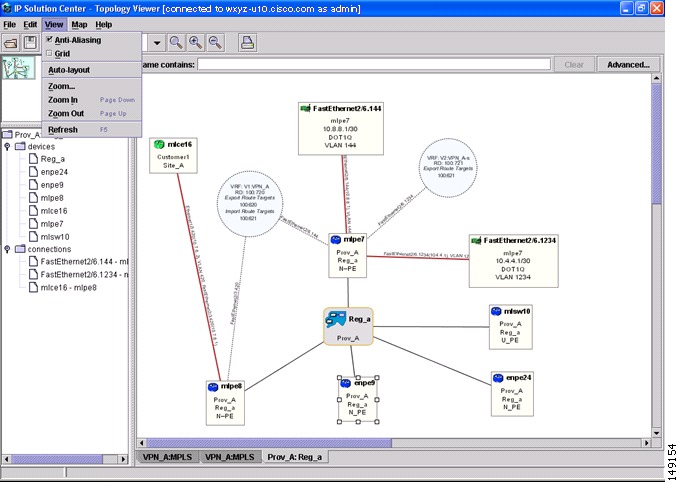Screen dimensions: 678x482
Task: Choose Zoom In from View menu
Action: click(92, 100)
